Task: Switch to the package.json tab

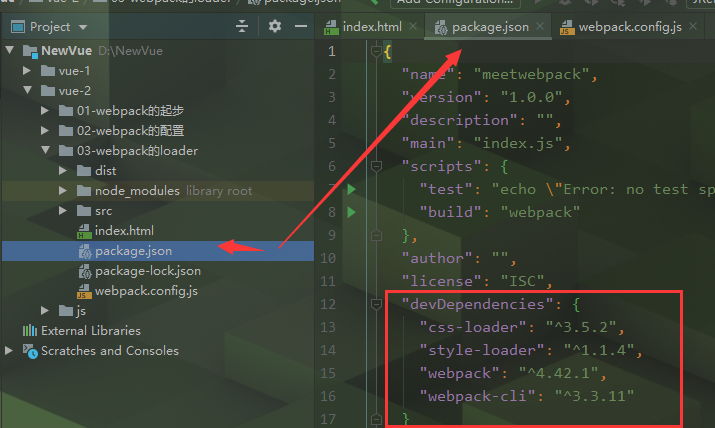Action: pos(490,27)
